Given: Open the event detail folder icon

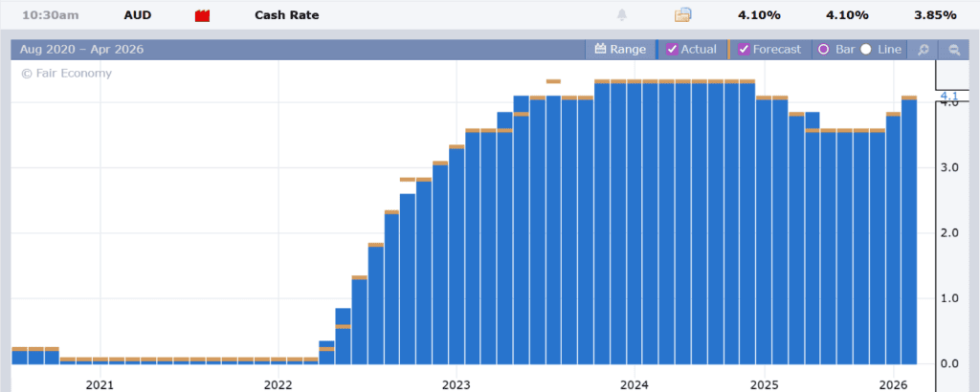Looking at the screenshot, I should point(682,15).
